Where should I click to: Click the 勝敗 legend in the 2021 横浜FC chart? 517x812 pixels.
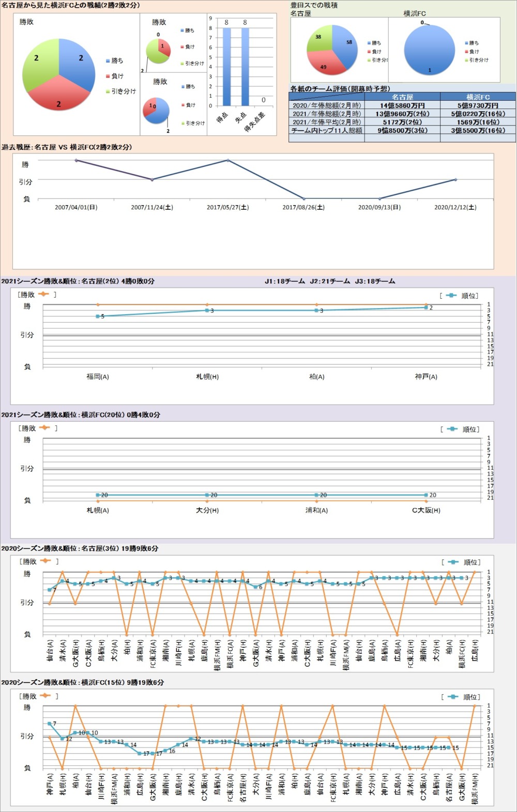tap(38, 428)
